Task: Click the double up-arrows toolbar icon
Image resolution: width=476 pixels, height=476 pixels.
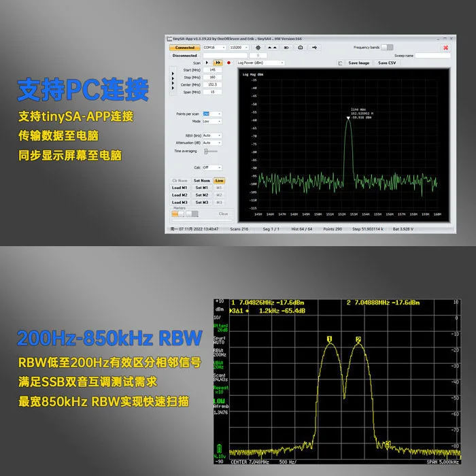Action: 272,48
